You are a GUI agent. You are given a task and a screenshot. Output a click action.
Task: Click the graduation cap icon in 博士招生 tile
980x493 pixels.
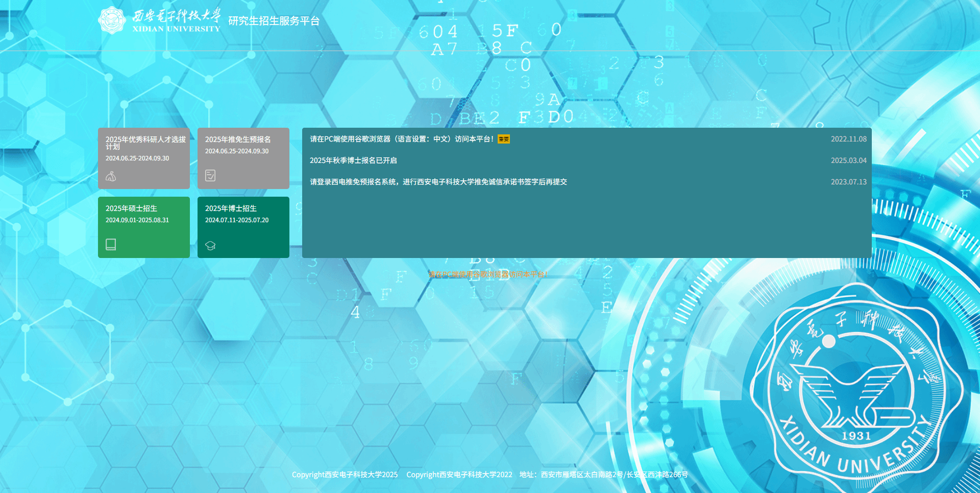tap(210, 246)
